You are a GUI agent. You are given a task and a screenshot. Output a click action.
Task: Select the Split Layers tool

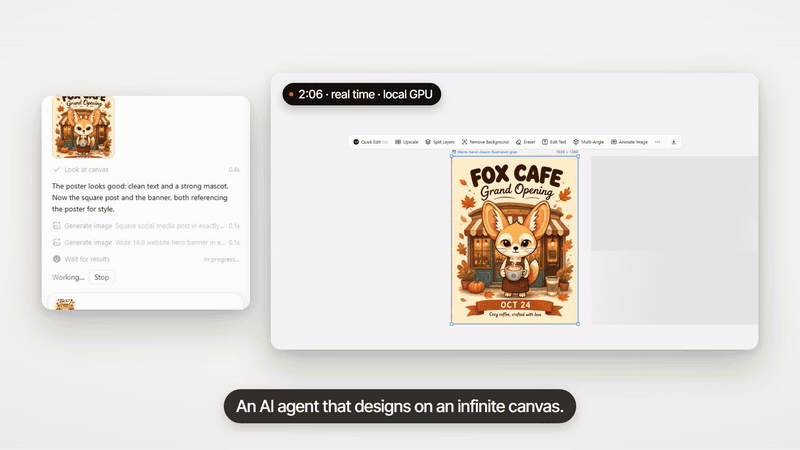[440, 142]
